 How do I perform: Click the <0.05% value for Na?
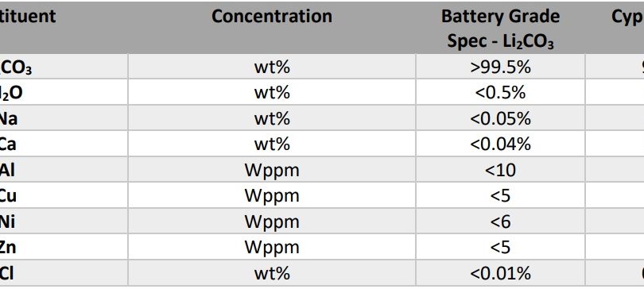500,118
